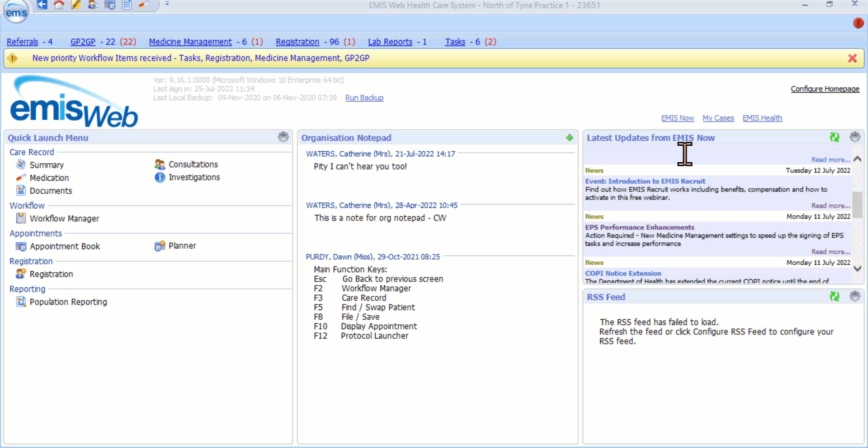Open the EMIS Now link
Image resolution: width=868 pixels, height=448 pixels.
click(x=677, y=118)
